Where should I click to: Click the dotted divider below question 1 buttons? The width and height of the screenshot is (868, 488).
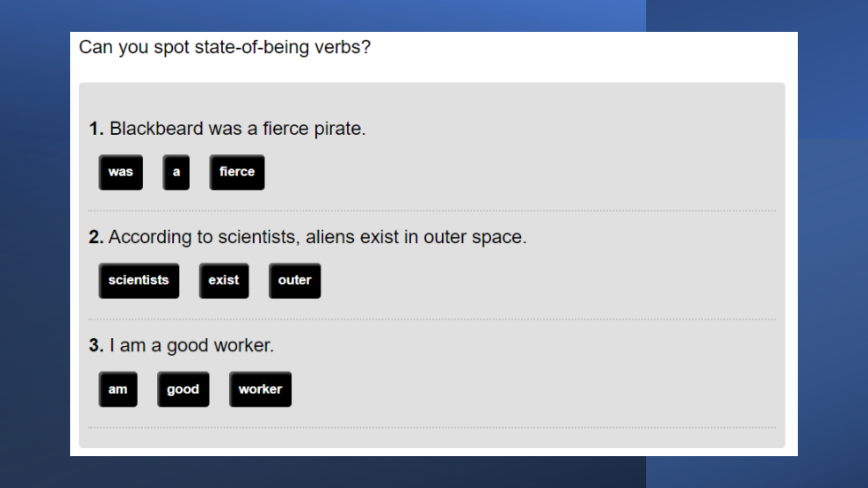coord(431,211)
